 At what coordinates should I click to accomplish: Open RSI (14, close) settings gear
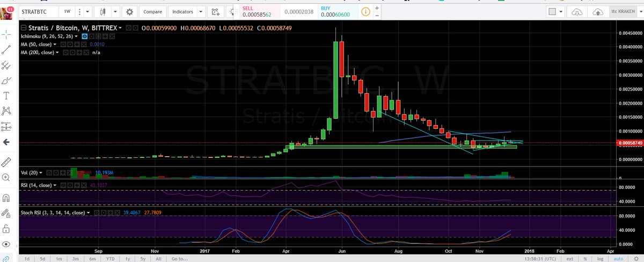70,185
